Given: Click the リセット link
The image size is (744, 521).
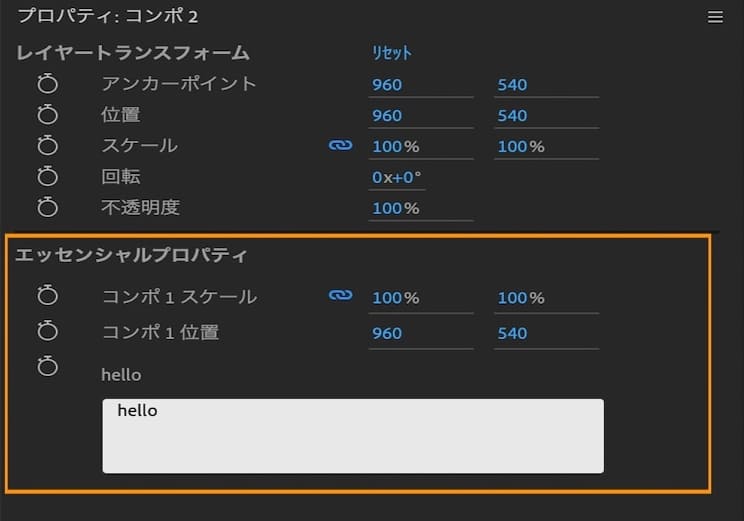Looking at the screenshot, I should [392, 53].
